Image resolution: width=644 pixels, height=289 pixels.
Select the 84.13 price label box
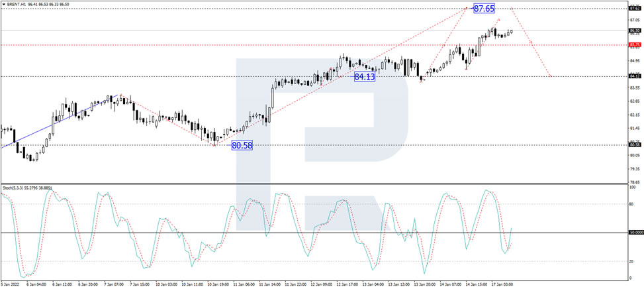point(365,76)
